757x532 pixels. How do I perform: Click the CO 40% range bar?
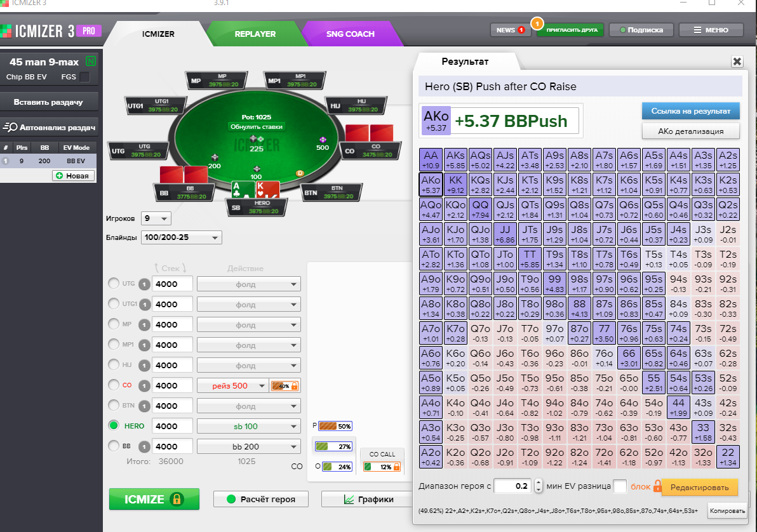(x=285, y=386)
